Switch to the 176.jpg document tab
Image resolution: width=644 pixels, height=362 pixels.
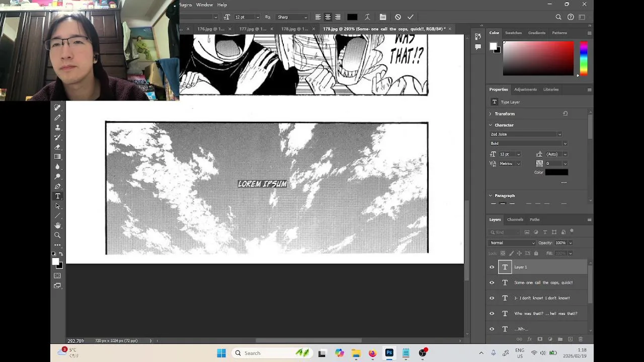click(x=211, y=29)
